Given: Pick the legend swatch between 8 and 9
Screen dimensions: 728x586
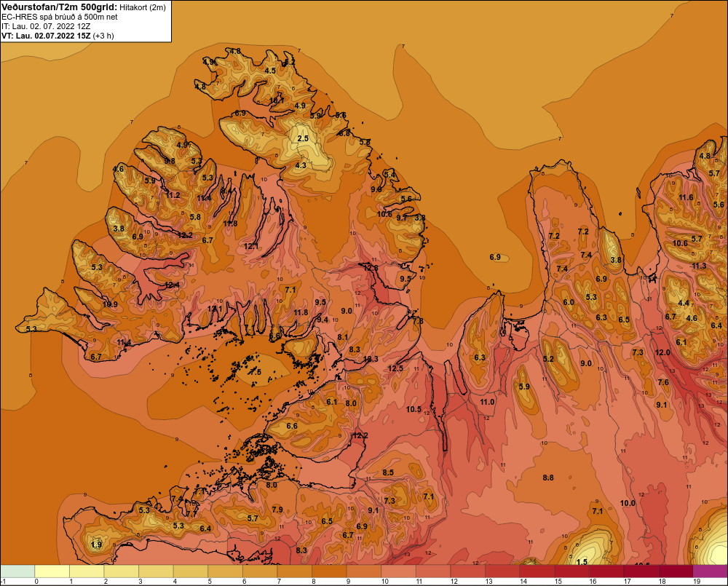Looking at the screenshot, I should (x=330, y=571).
